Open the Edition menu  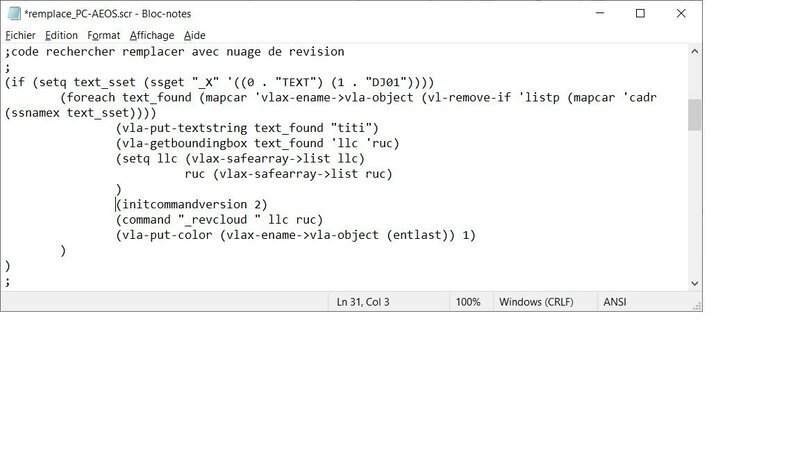61,35
